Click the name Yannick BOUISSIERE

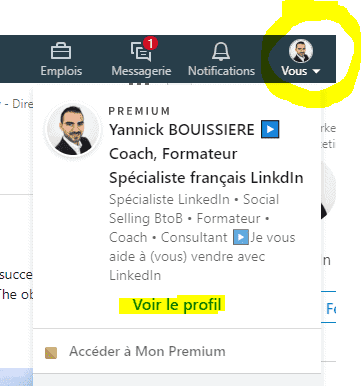click(x=182, y=130)
